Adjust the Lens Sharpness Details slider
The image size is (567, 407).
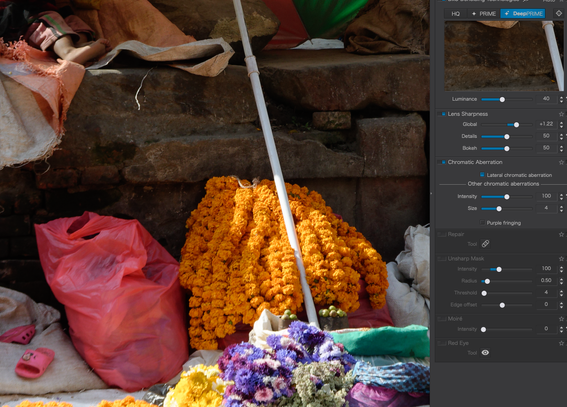tap(507, 137)
